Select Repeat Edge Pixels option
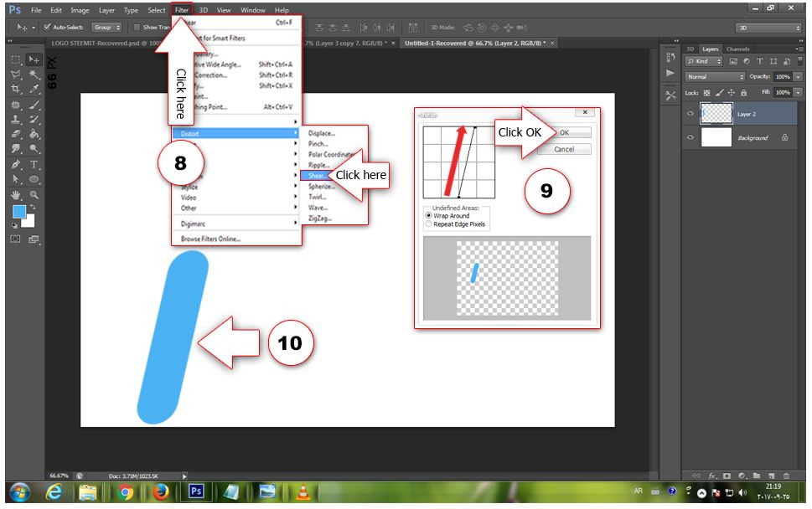812x509 pixels. pos(429,224)
